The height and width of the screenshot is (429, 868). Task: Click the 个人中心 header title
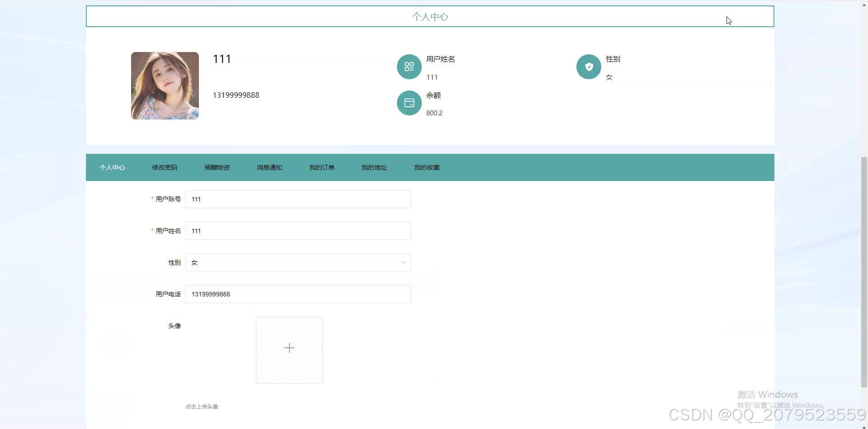[430, 17]
